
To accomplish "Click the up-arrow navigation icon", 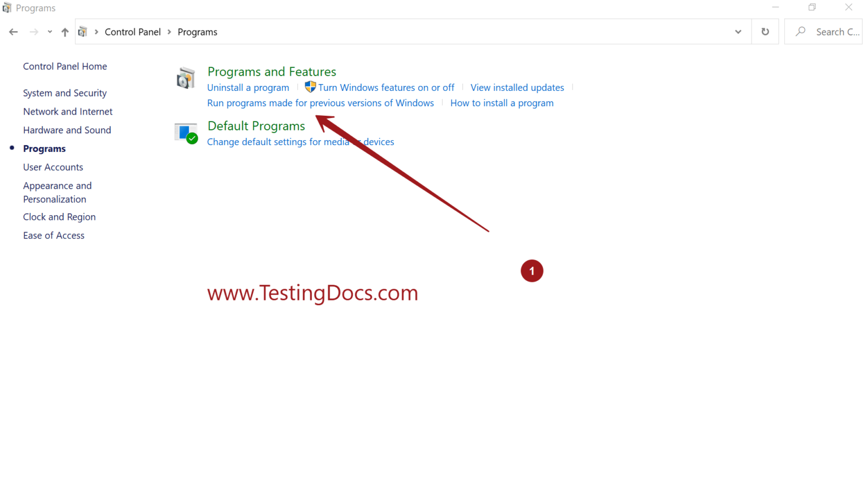I will pyautogui.click(x=64, y=32).
